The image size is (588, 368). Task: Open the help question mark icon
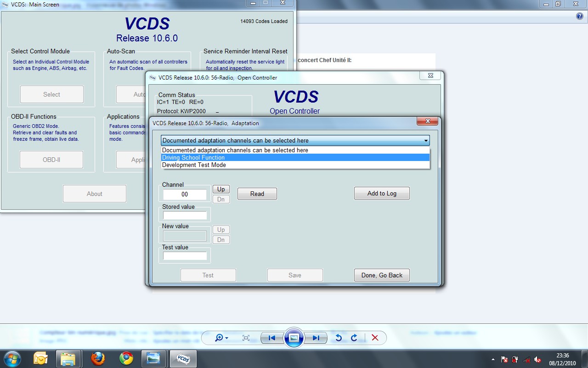pos(579,16)
